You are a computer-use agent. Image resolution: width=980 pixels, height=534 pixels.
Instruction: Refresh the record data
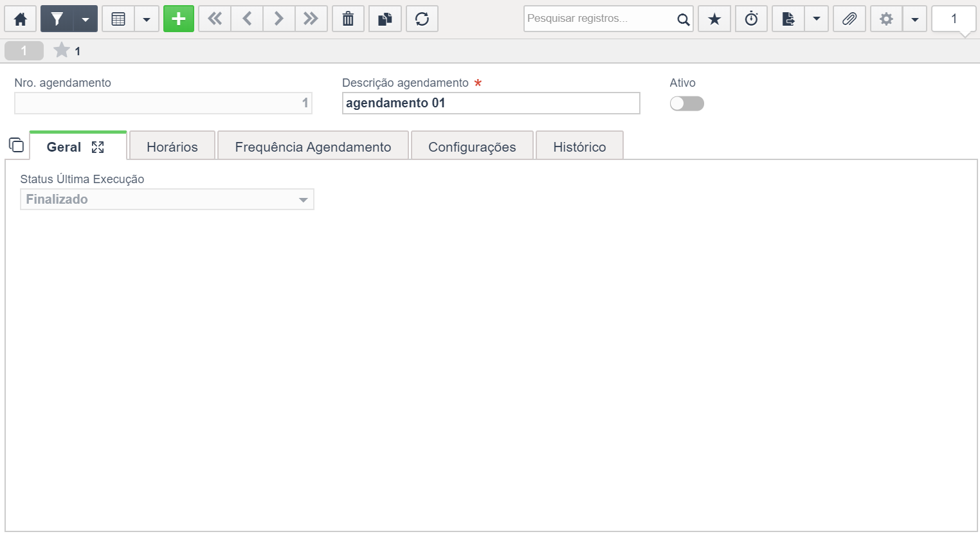point(422,19)
